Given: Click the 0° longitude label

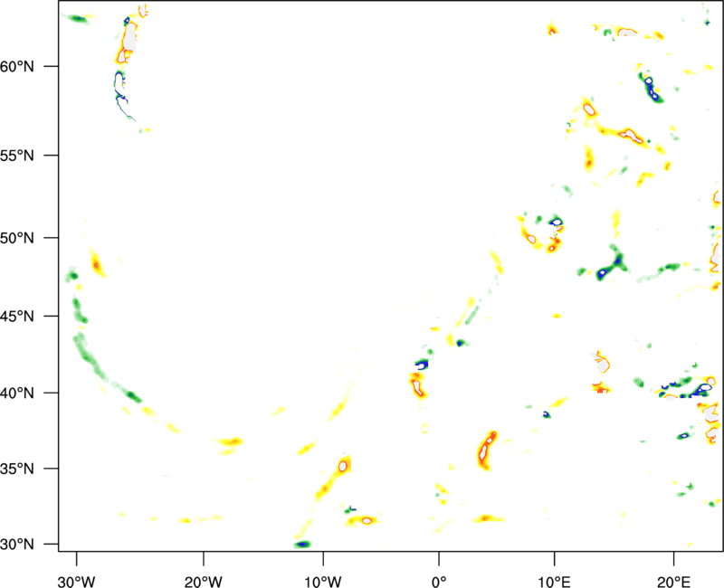Looking at the screenshot, I should pos(439,580).
